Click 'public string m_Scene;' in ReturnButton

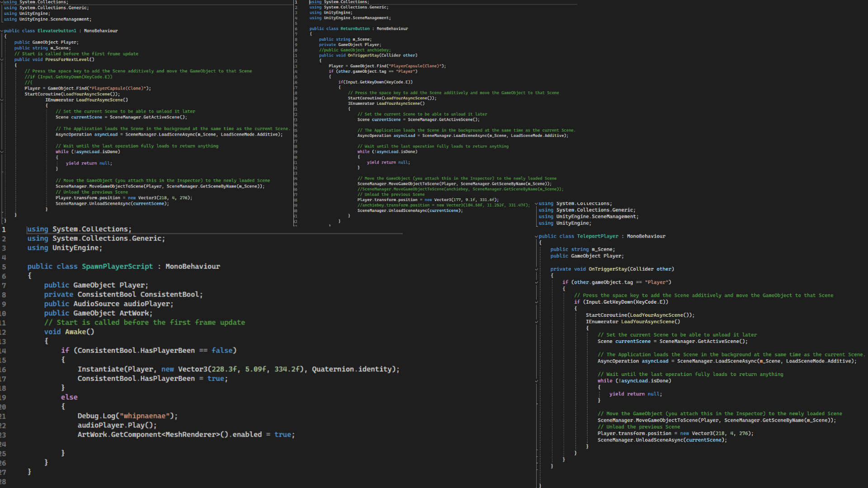point(345,39)
